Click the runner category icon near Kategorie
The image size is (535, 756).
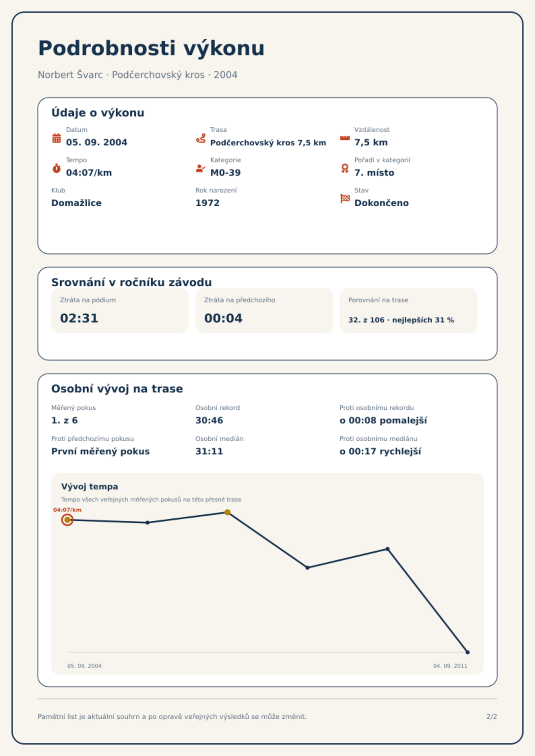coord(201,168)
